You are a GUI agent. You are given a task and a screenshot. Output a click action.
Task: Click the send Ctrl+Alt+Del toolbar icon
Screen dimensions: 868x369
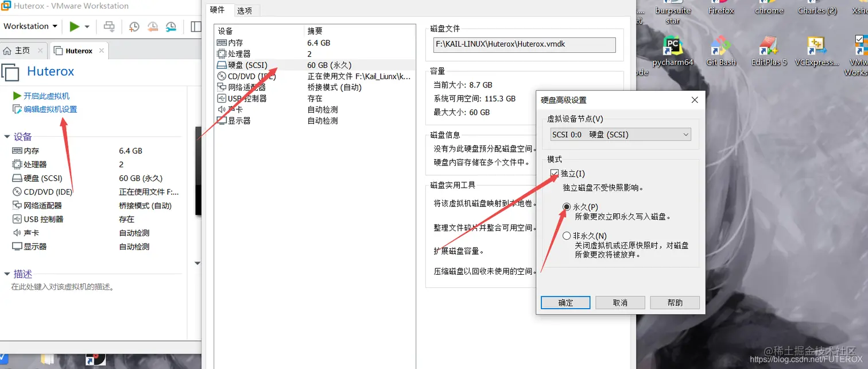tap(109, 26)
